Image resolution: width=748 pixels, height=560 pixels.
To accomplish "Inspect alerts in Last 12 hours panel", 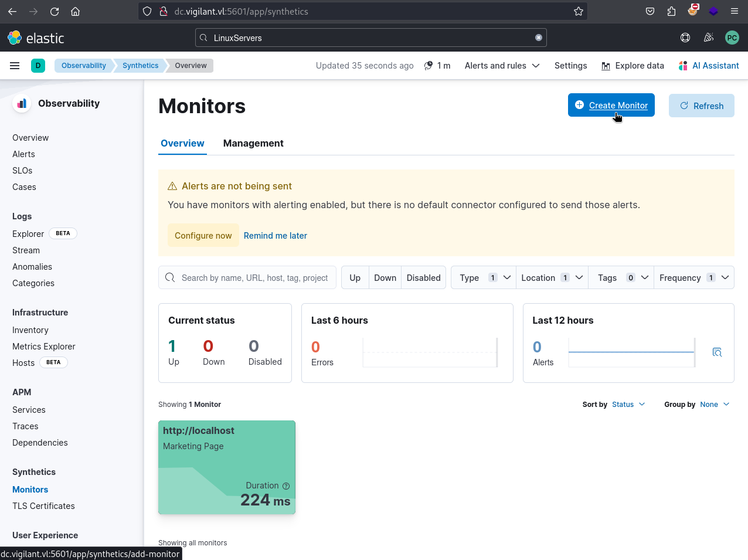I will point(717,352).
